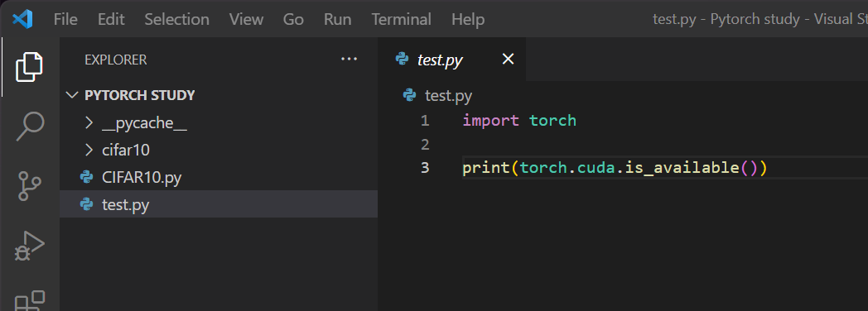Open the Run menu
The height and width of the screenshot is (311, 868).
[337, 19]
